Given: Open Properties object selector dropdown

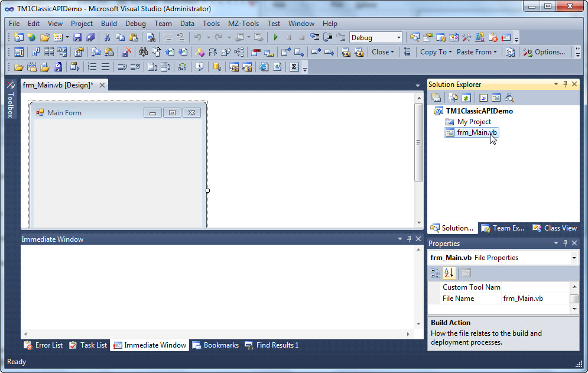Looking at the screenshot, I should coord(574,258).
